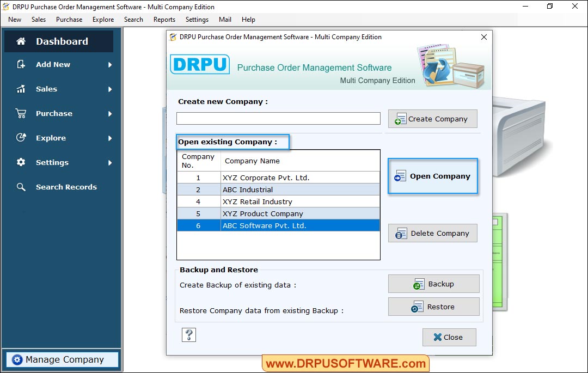Click the Open Company button
This screenshot has width=588, height=373.
click(433, 176)
